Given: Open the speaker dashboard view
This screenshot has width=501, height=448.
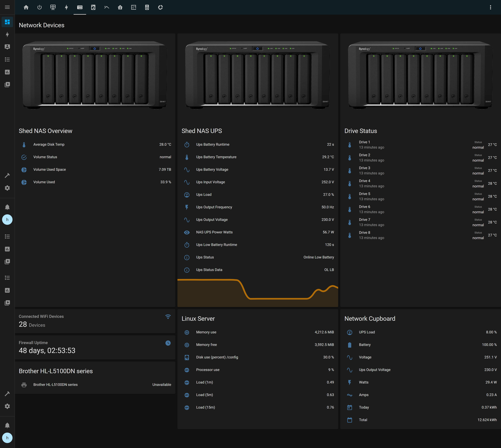Looking at the screenshot, I should point(147,7).
